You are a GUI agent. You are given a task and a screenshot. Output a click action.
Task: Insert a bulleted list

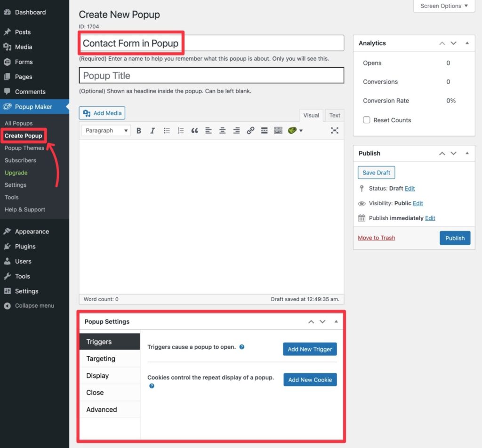167,130
